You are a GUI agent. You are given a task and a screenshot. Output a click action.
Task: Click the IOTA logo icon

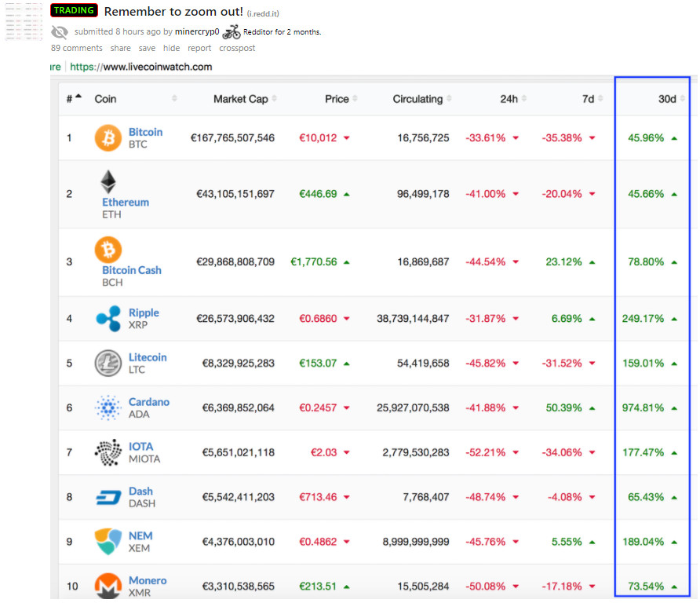(108, 452)
